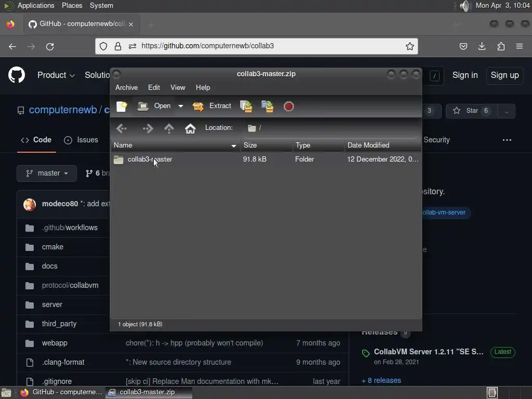Viewport: 532px width, 399px height.
Task: Click the modeco80 commit author name
Action: (x=60, y=204)
